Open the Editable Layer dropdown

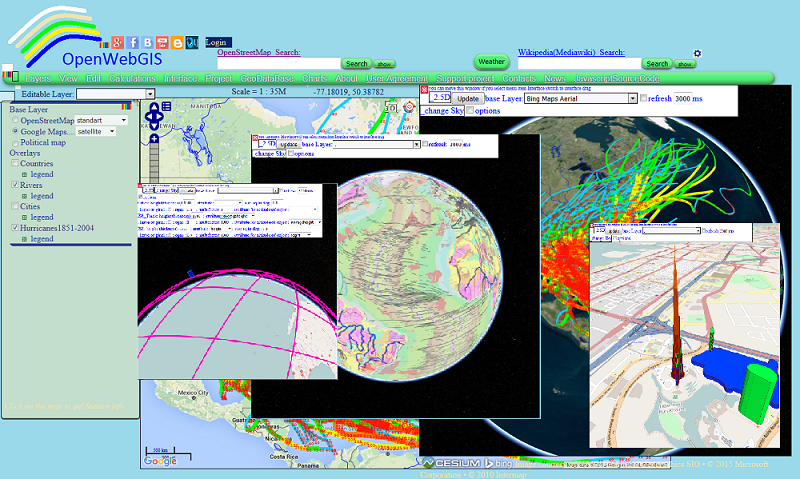click(115, 94)
